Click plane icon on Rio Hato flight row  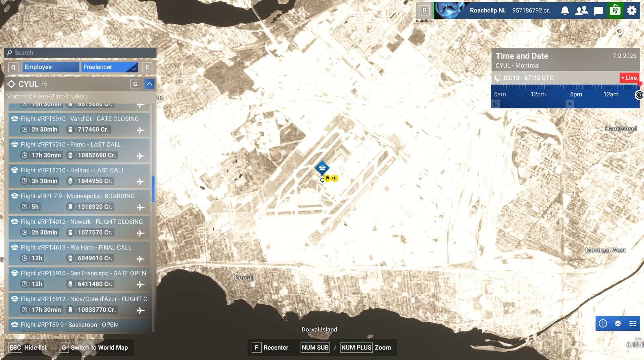click(x=141, y=259)
